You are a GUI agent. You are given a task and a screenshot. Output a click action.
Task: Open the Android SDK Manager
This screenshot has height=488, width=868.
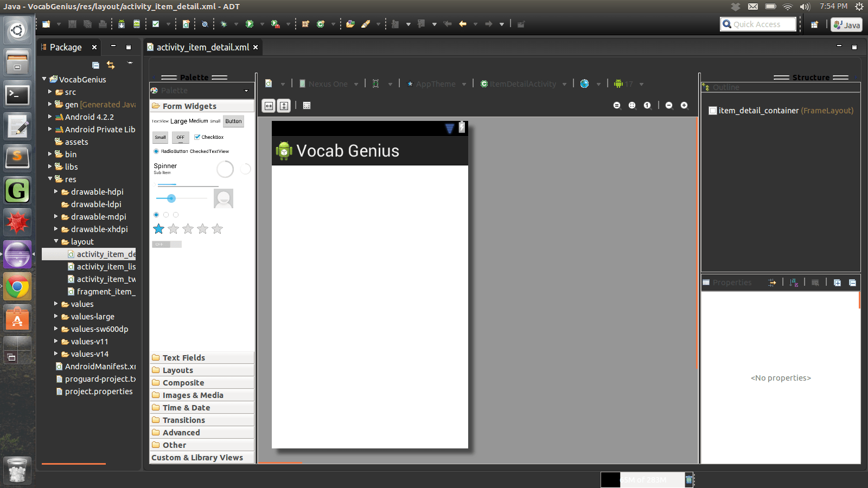122,24
